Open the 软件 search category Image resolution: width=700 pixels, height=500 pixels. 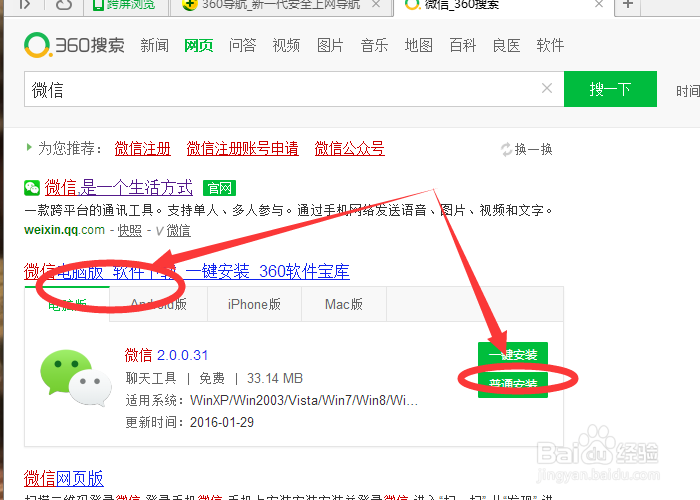click(550, 46)
